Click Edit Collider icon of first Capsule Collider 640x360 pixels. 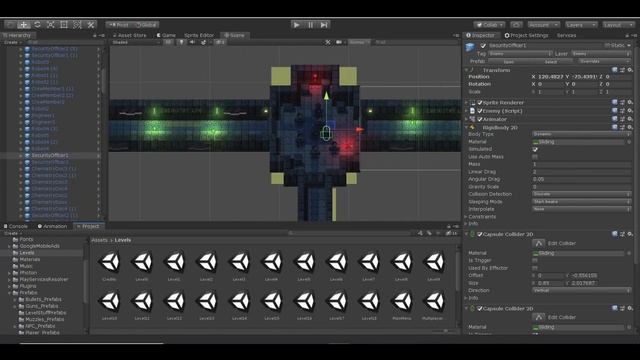tap(538, 243)
